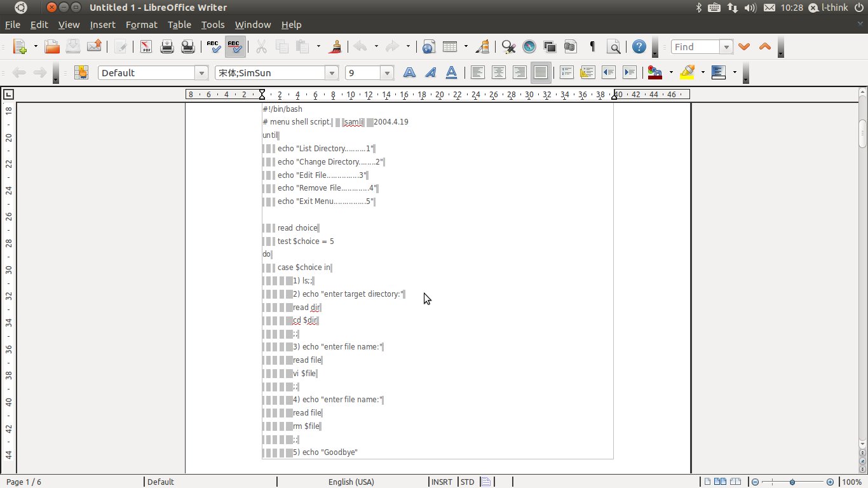The width and height of the screenshot is (868, 488).
Task: Apply the font color
Action: (x=655, y=72)
